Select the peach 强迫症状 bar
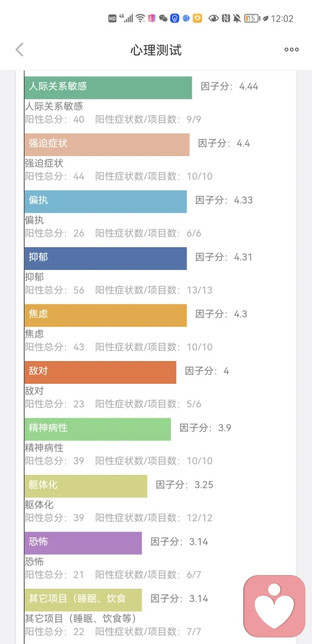 coord(107,144)
